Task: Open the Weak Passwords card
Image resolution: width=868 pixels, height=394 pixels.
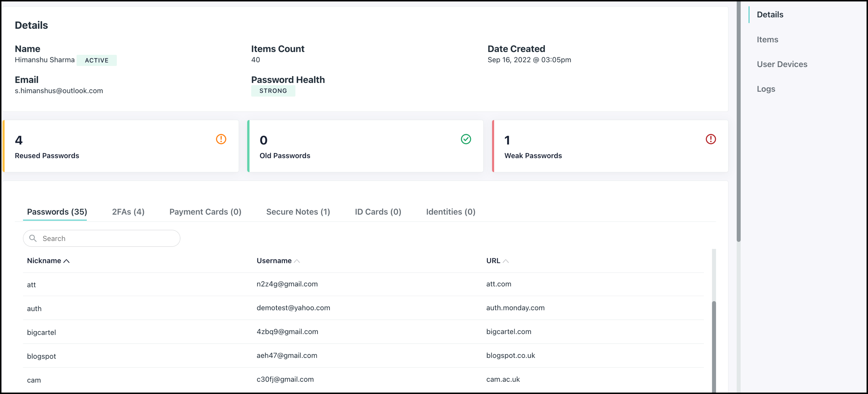Action: [609, 146]
